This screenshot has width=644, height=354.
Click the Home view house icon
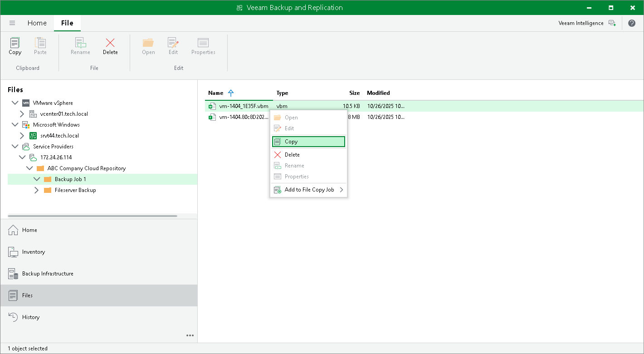(x=13, y=230)
